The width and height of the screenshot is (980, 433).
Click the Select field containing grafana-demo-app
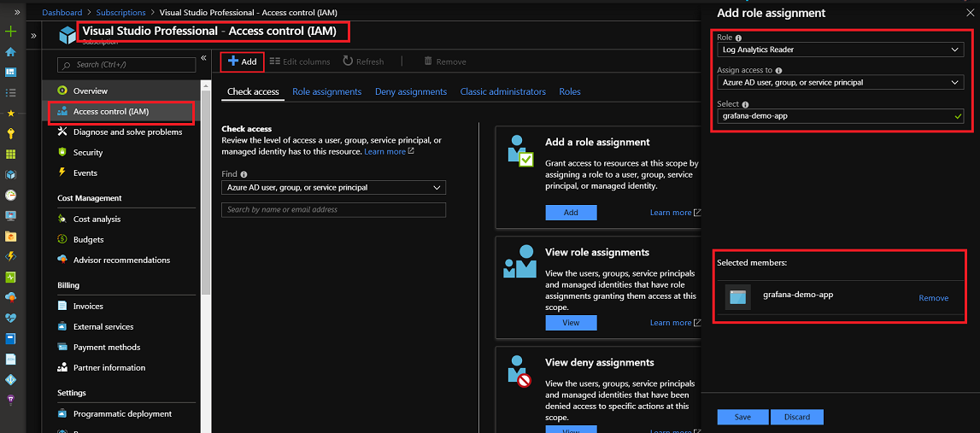840,115
